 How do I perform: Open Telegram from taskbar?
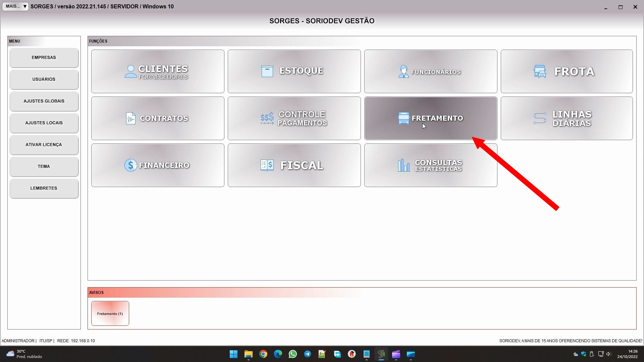pyautogui.click(x=308, y=354)
